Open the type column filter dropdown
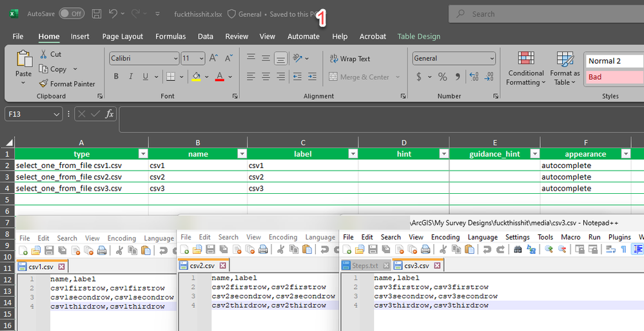The height and width of the screenshot is (331, 644). [x=143, y=154]
